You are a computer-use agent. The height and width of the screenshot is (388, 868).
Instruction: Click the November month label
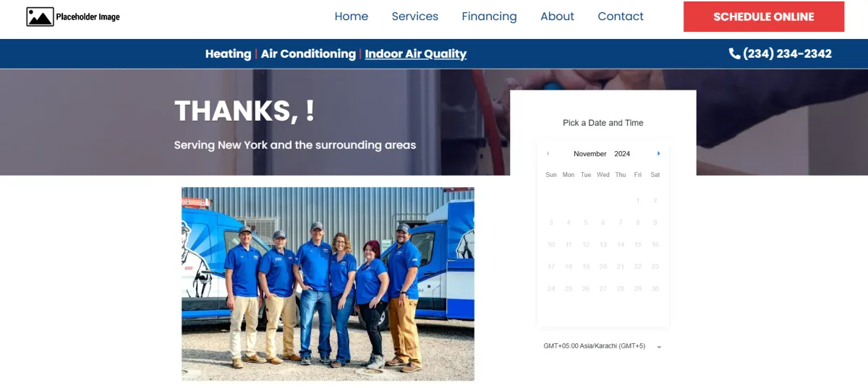pos(590,154)
